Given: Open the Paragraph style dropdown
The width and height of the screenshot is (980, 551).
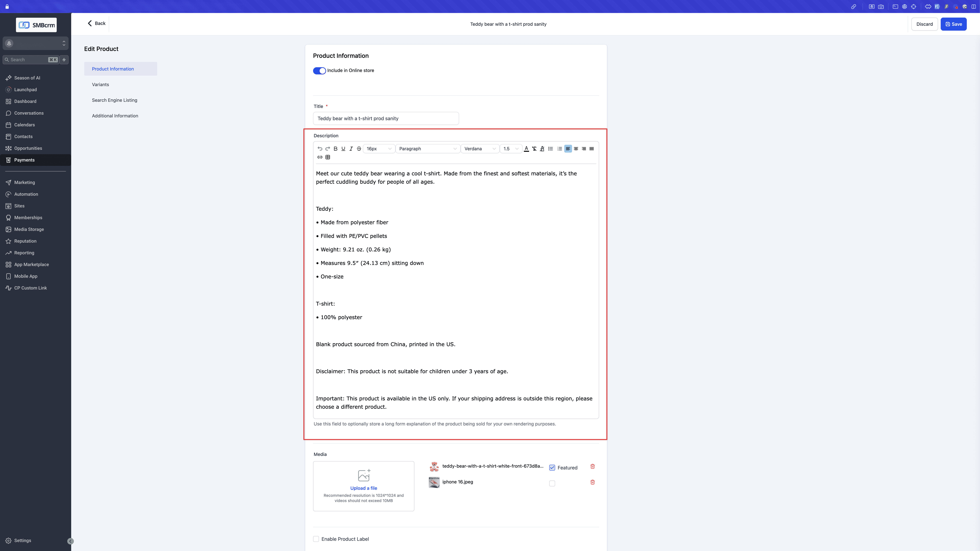Looking at the screenshot, I should pyautogui.click(x=428, y=149).
